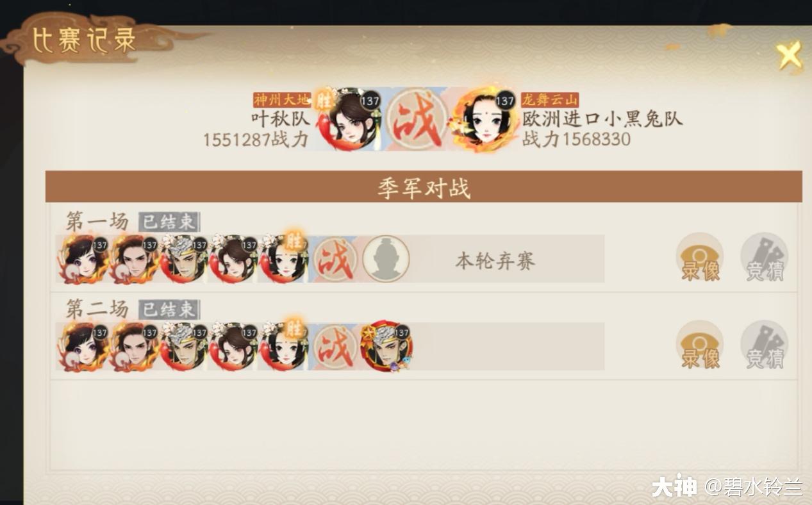This screenshot has width=812, height=505.
Task: Select third player avatar in 第二场 row
Action: coord(183,347)
